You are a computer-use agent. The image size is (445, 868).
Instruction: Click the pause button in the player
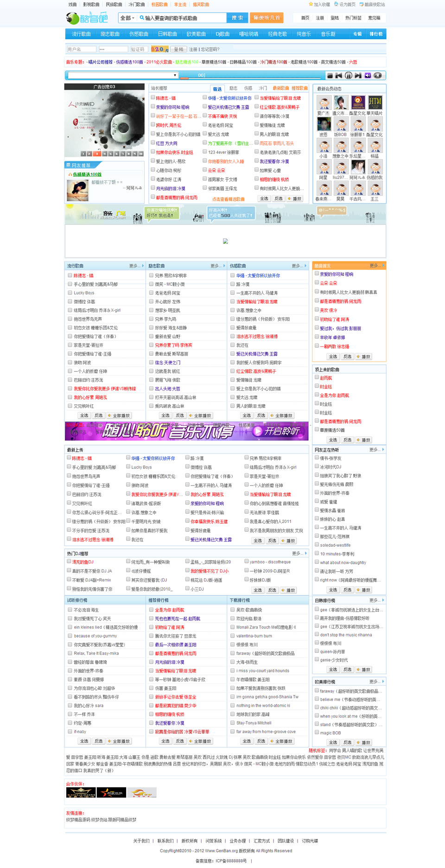coord(349,75)
